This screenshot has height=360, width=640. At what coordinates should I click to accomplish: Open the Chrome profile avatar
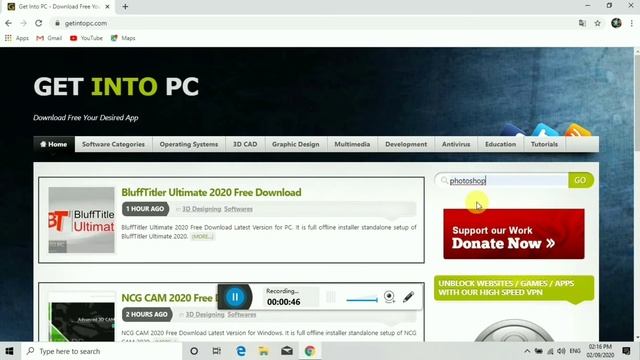[616, 23]
